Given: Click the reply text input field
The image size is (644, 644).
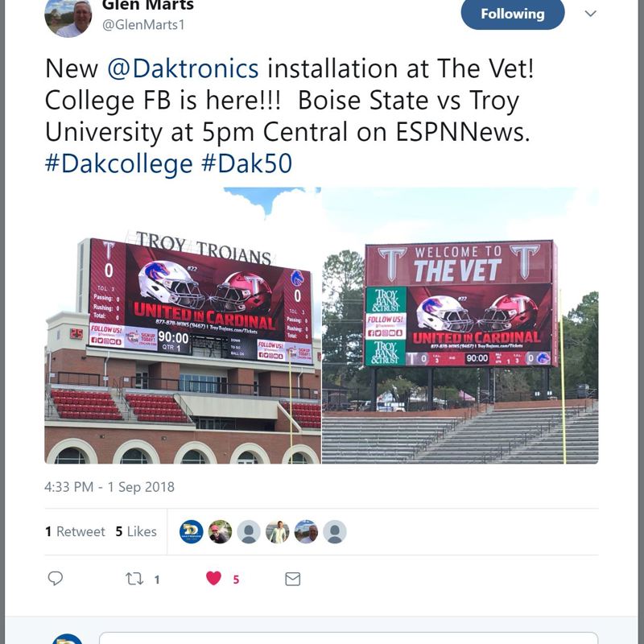Looking at the screenshot, I should tap(349, 638).
